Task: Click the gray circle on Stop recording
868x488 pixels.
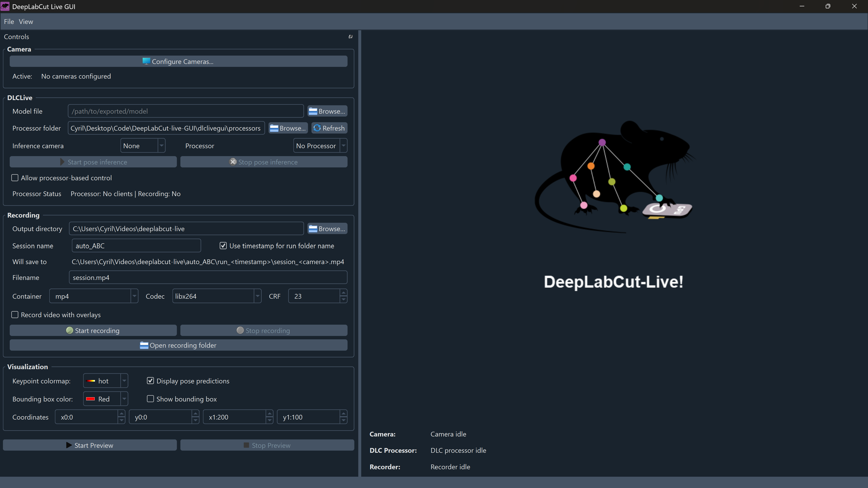Action: point(240,330)
